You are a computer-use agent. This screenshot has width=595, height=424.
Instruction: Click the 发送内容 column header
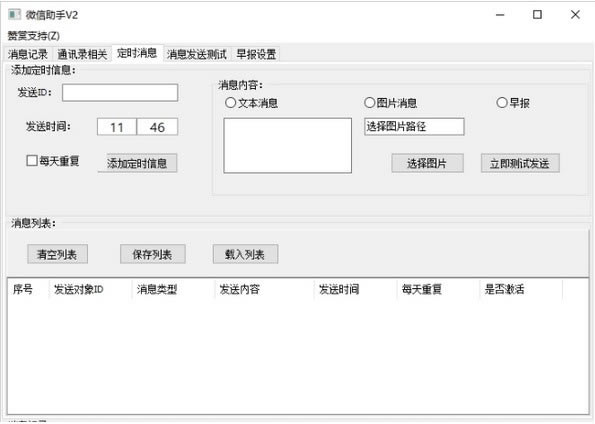264,289
